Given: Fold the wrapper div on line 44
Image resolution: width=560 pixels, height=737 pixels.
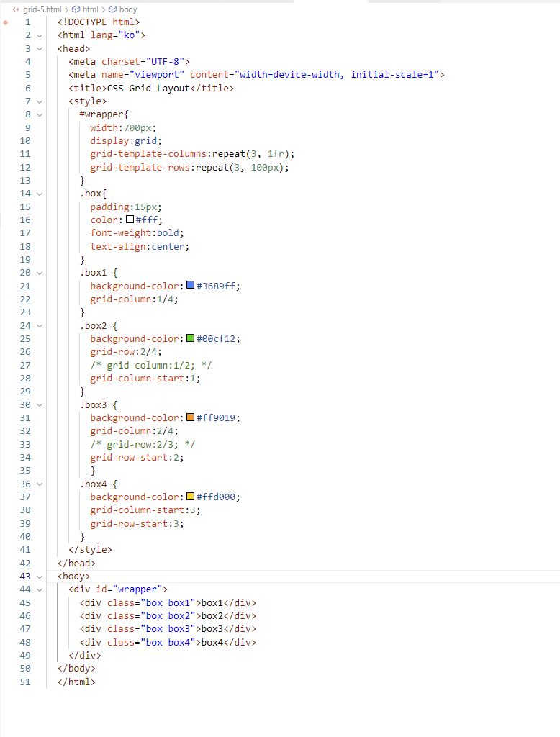Looking at the screenshot, I should (40, 589).
